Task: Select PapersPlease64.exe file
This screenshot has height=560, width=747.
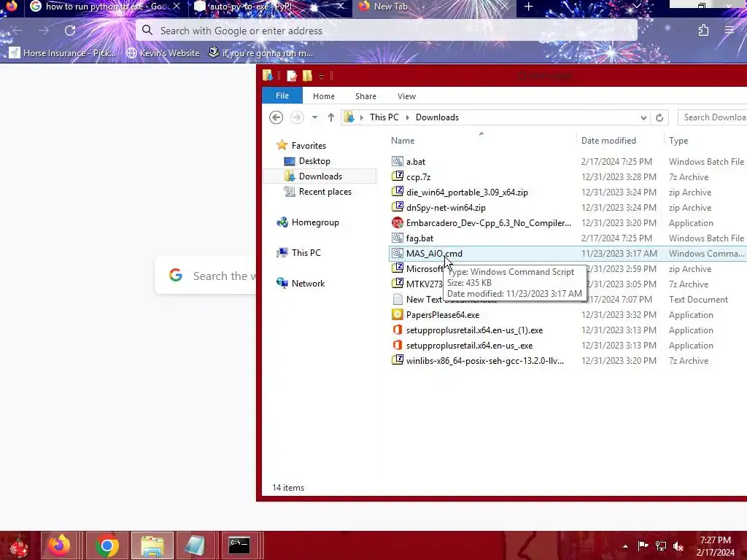Action: [443, 315]
